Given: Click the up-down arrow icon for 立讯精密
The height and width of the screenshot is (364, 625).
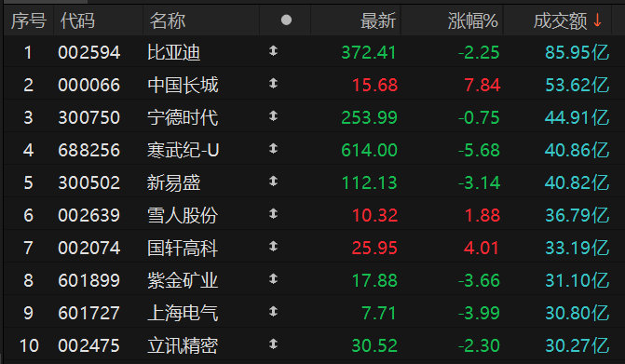Looking at the screenshot, I should (x=273, y=344).
